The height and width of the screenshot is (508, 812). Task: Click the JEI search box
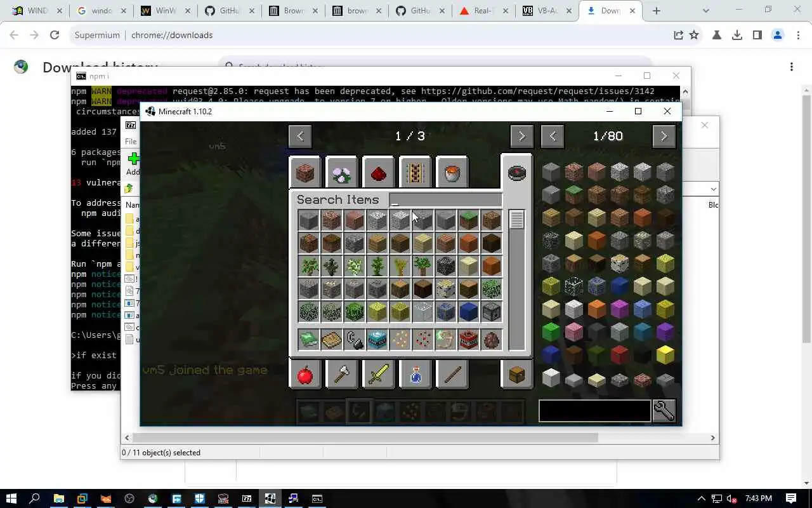594,411
